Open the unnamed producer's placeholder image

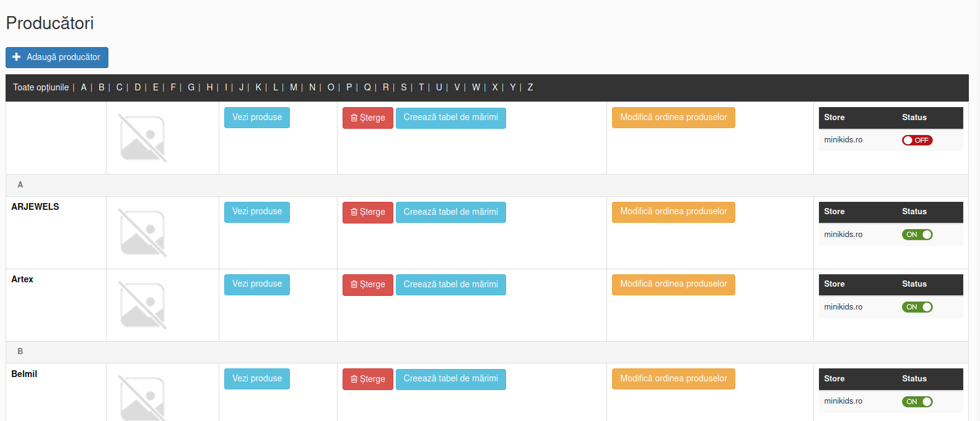pos(142,138)
